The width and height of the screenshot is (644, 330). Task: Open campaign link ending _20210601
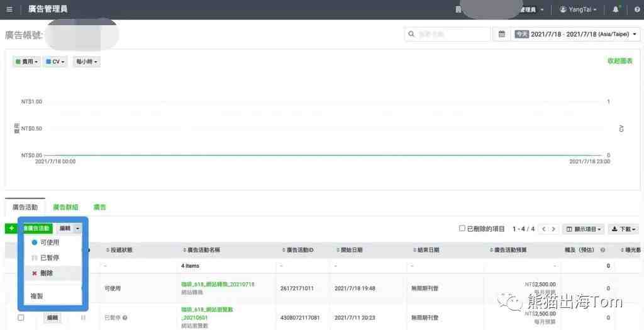pyautogui.click(x=207, y=314)
